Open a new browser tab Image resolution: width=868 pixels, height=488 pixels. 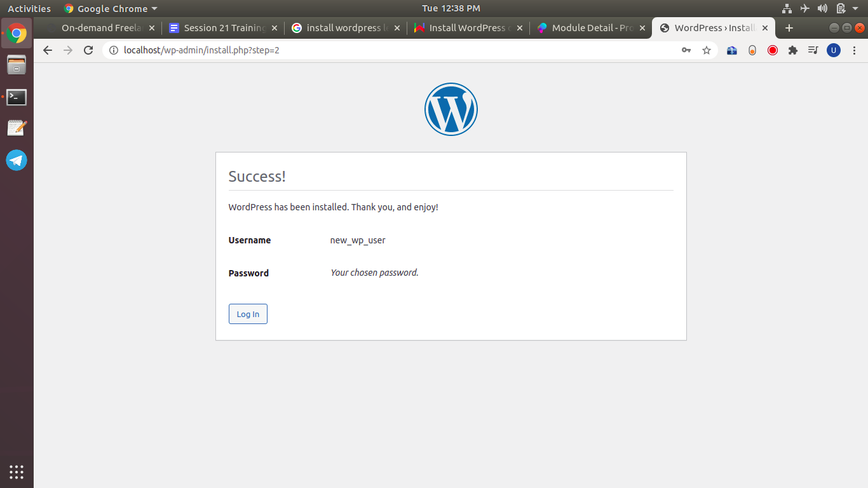tap(789, 28)
